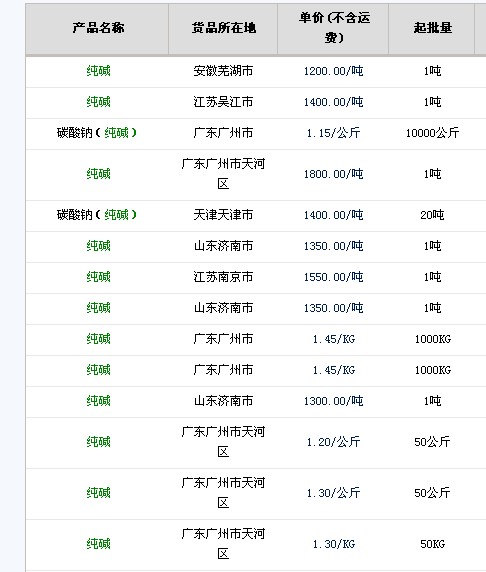Open 纯碱 product priced 1.20/公斤

click(98, 442)
